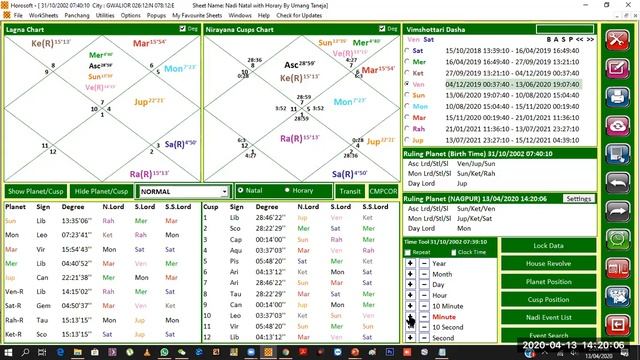Open taskbar search magnifier
The height and width of the screenshot is (360, 640).
pos(25,352)
